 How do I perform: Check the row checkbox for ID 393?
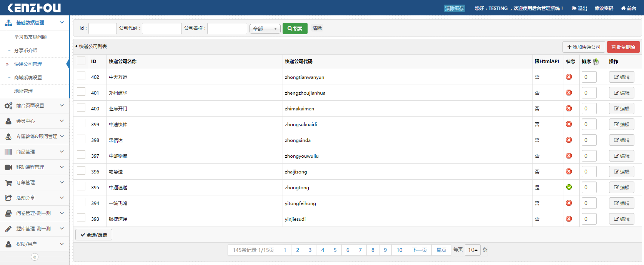click(81, 218)
